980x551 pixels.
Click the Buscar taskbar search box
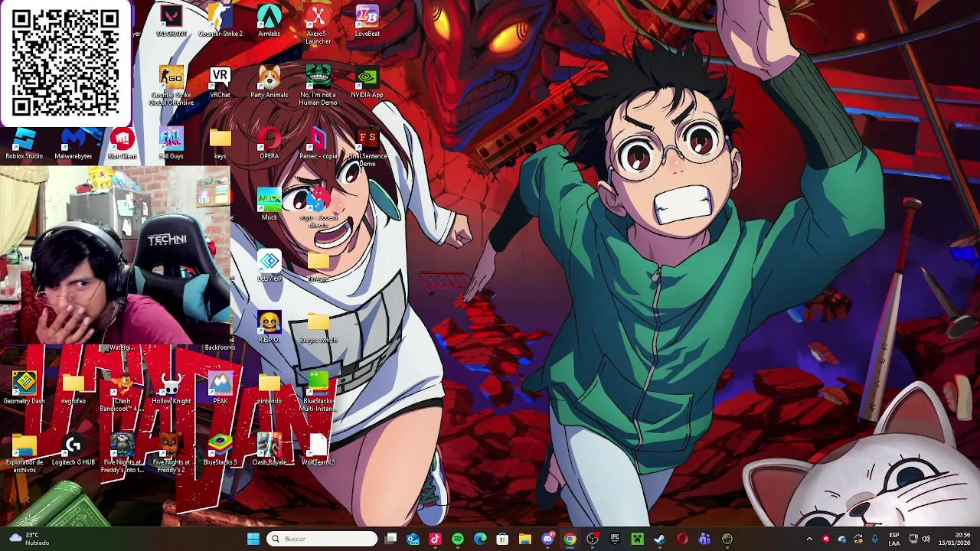pyautogui.click(x=322, y=539)
